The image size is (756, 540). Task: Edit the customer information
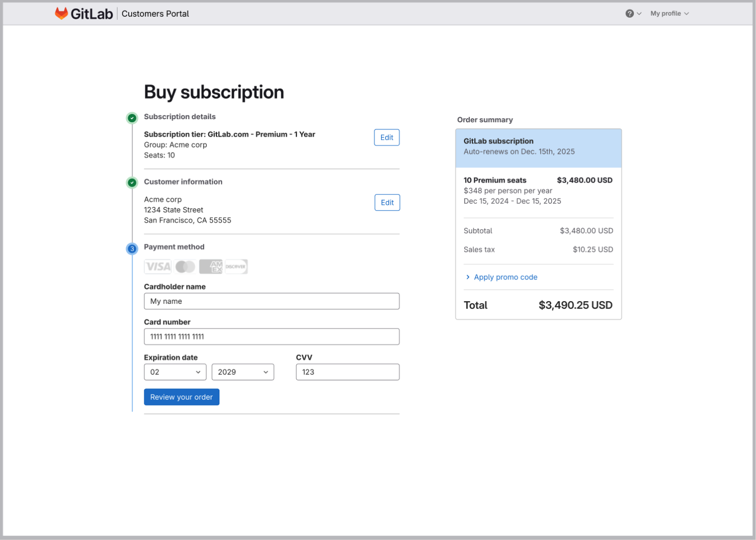click(x=387, y=202)
